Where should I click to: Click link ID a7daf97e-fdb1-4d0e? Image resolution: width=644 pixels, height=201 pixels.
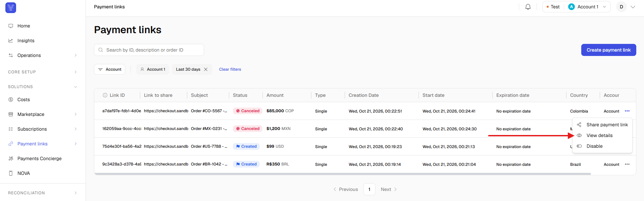121,111
